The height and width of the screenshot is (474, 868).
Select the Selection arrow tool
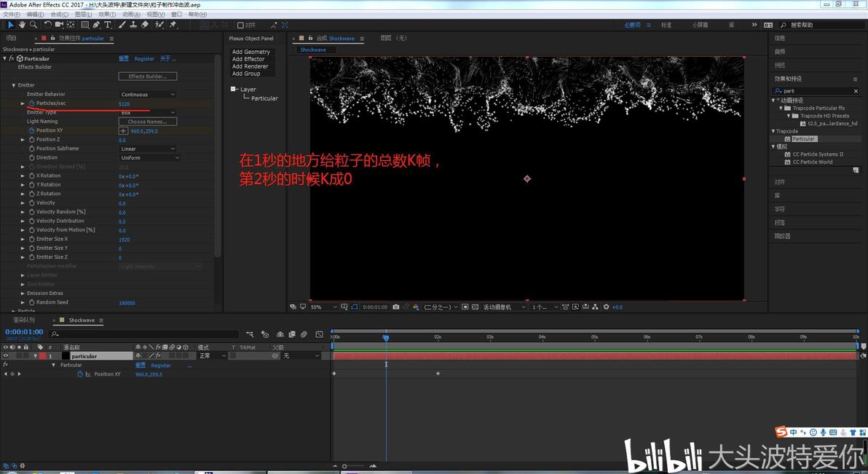[x=10, y=25]
